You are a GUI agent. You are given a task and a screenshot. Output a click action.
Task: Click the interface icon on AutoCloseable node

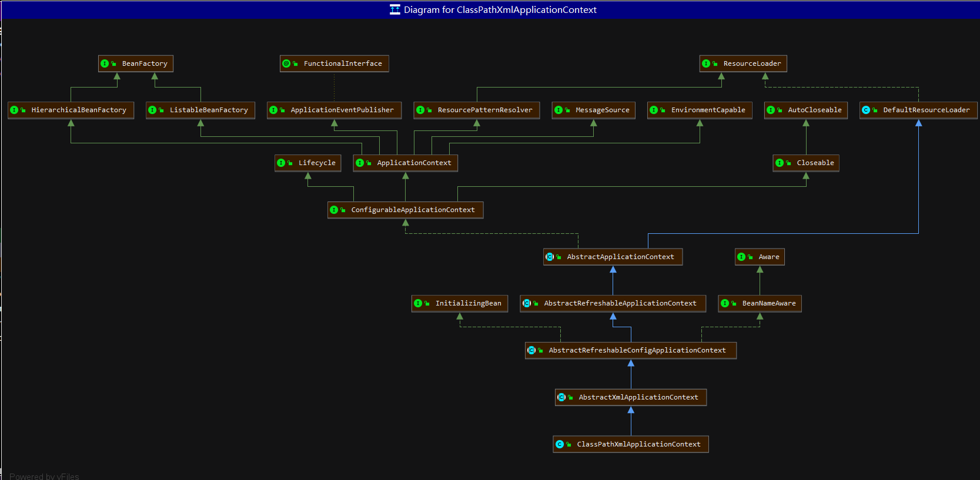[x=771, y=110]
